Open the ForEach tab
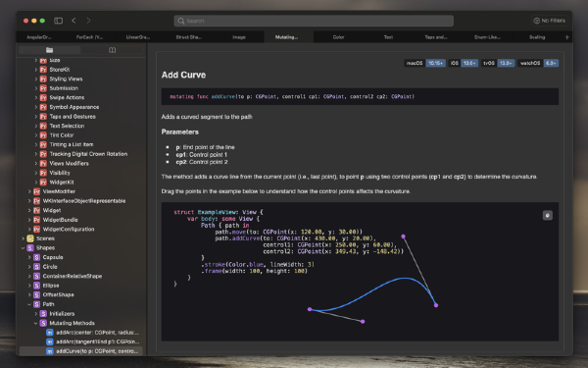Viewport: 588px width, 368px height. click(89, 37)
